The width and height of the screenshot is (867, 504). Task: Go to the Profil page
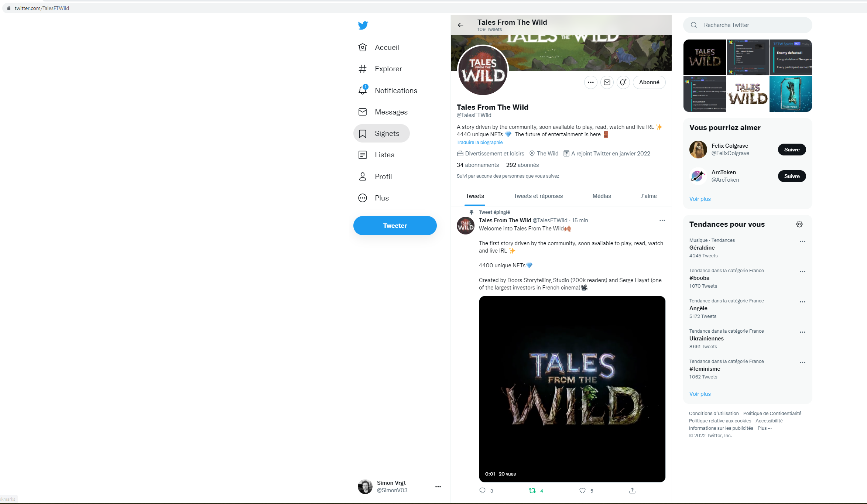pyautogui.click(x=375, y=176)
